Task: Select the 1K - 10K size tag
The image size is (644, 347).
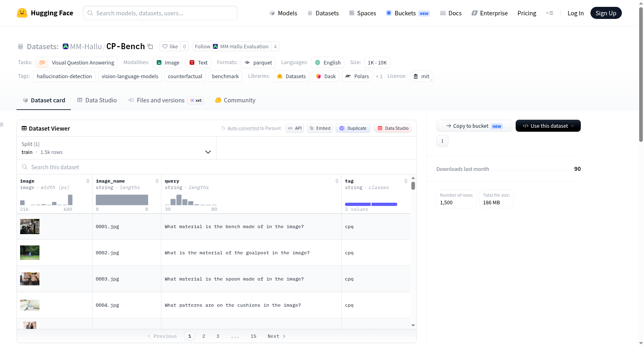Action: (377, 62)
